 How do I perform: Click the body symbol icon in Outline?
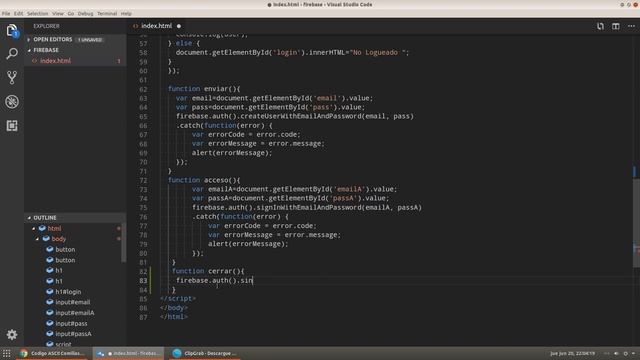coord(46,239)
